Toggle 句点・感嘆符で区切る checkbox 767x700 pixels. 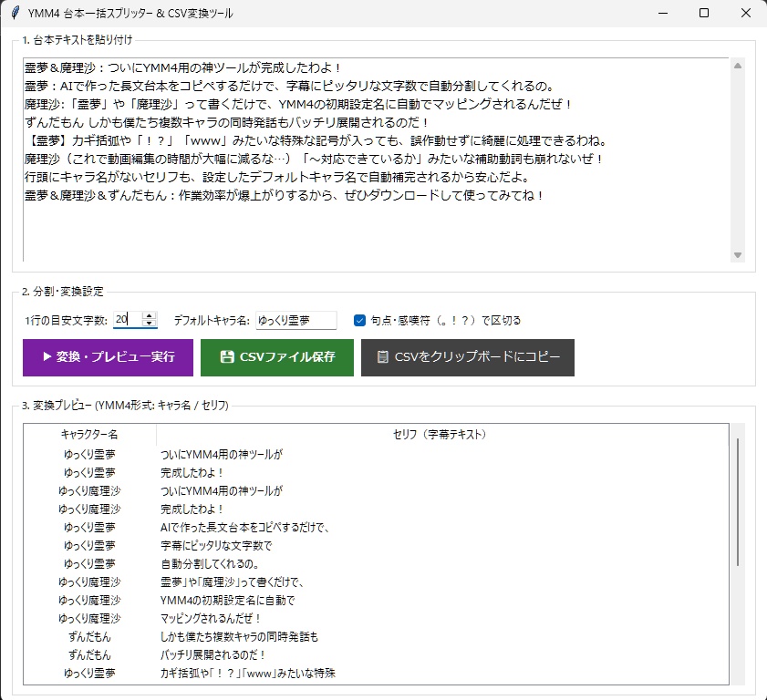tap(359, 321)
